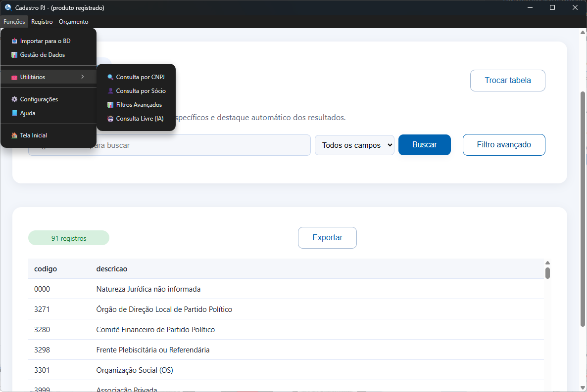Open the Todos os campos dropdown

354,145
